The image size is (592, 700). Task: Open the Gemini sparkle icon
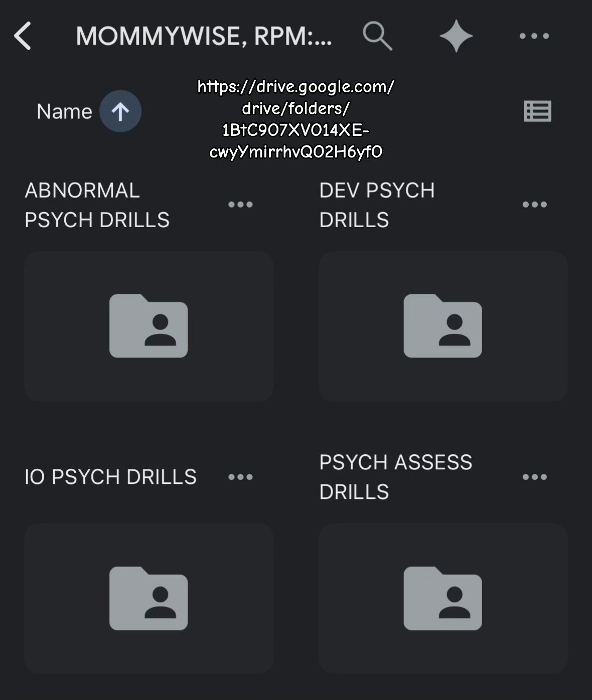point(456,36)
